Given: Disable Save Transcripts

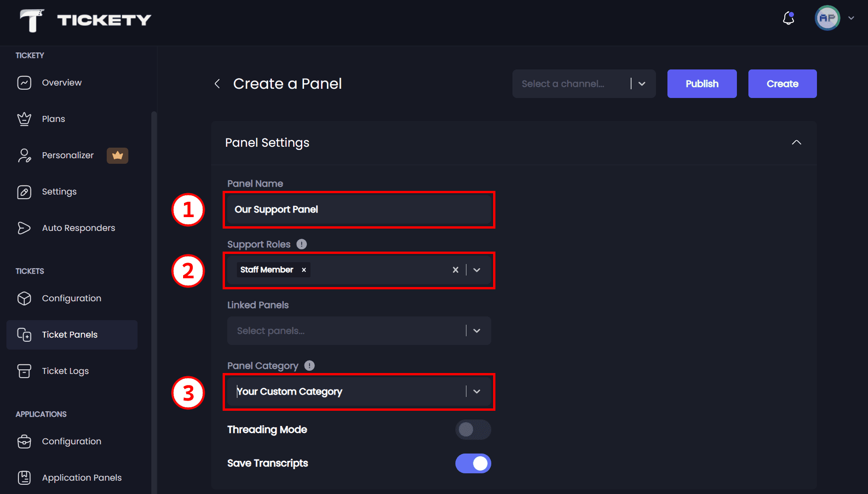Looking at the screenshot, I should (473, 463).
